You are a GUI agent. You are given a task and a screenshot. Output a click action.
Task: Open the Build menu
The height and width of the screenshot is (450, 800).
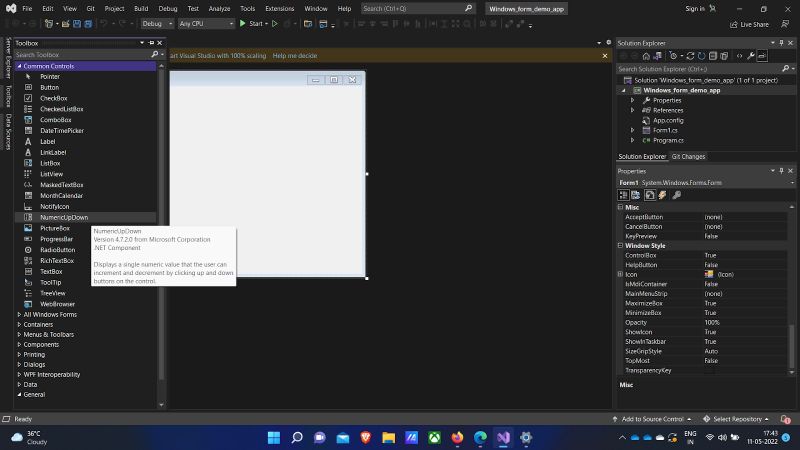tap(141, 9)
